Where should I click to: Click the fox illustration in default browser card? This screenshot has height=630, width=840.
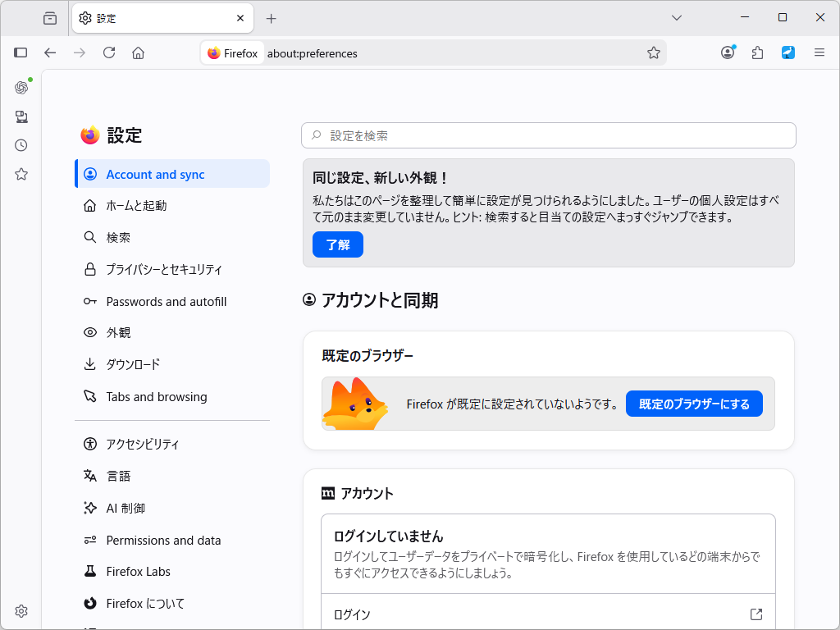pyautogui.click(x=356, y=404)
